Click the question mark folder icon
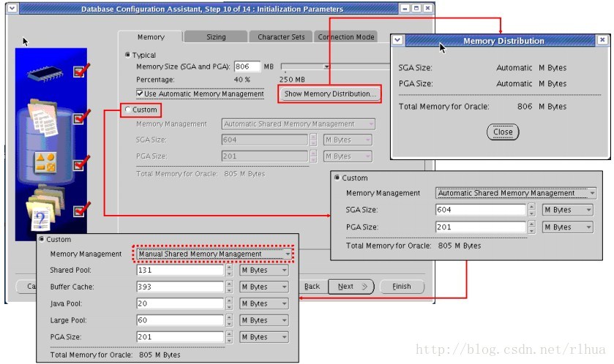Image resolution: width=614 pixels, height=364 pixels. (45, 210)
